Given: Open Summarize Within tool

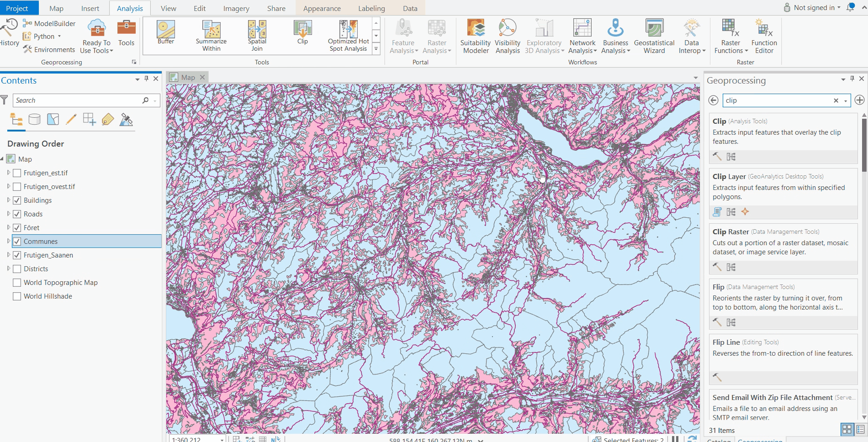Looking at the screenshot, I should [x=211, y=36].
